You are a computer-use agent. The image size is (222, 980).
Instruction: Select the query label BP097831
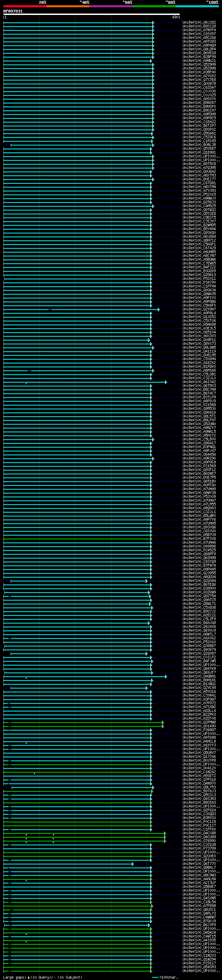(13, 11)
